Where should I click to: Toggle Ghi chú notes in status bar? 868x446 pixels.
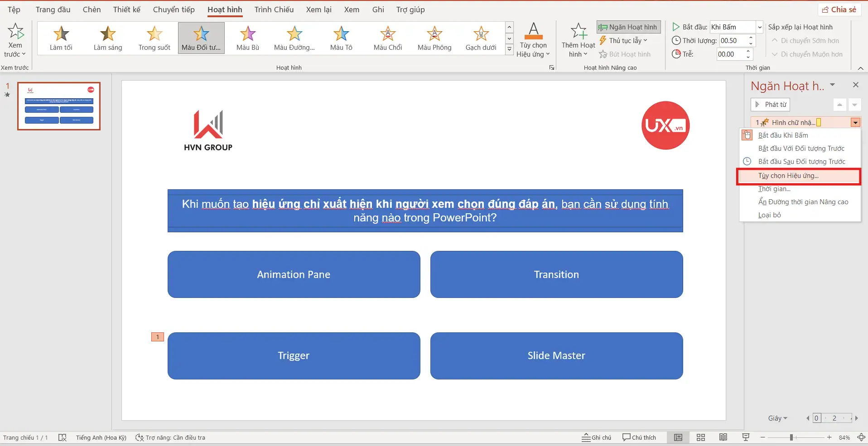[x=597, y=437]
